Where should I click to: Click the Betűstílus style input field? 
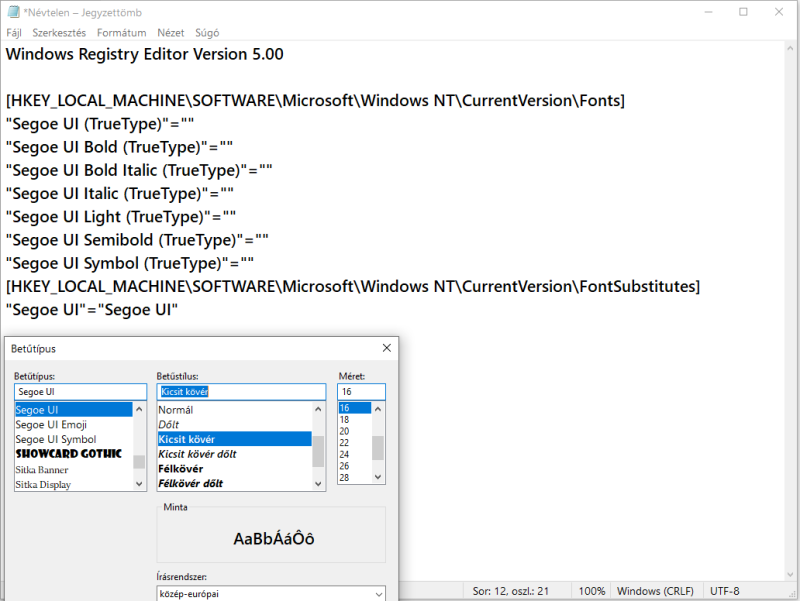[241, 391]
